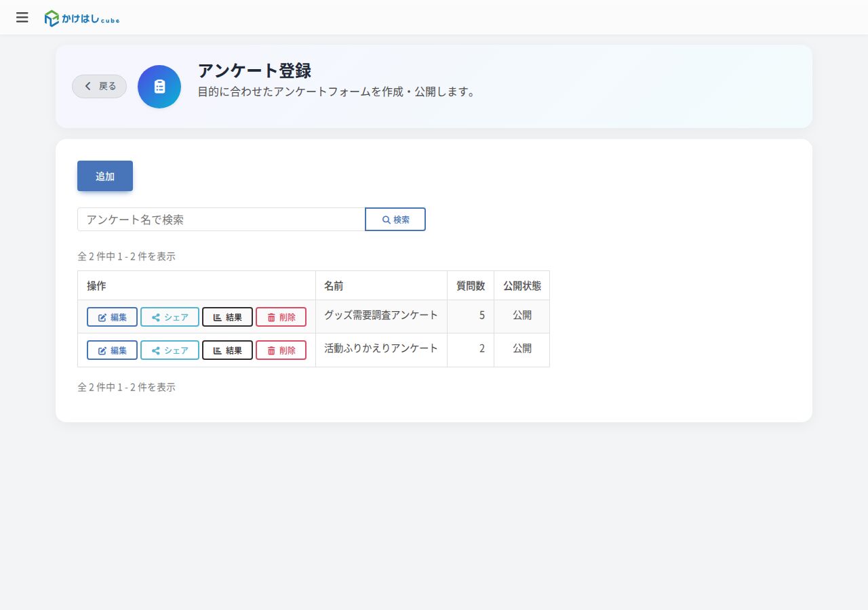View results of グッズ需要調査アンケート

(x=227, y=317)
